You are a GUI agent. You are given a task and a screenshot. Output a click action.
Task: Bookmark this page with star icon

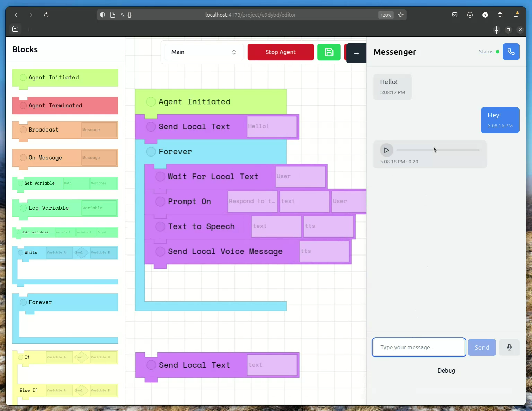[x=401, y=15]
